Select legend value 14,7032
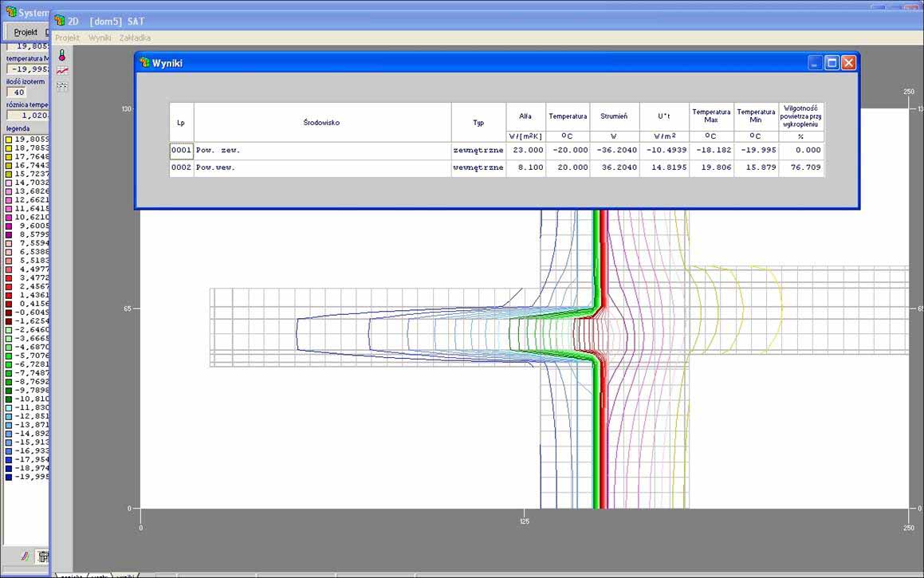Image resolution: width=924 pixels, height=578 pixels. click(32, 183)
